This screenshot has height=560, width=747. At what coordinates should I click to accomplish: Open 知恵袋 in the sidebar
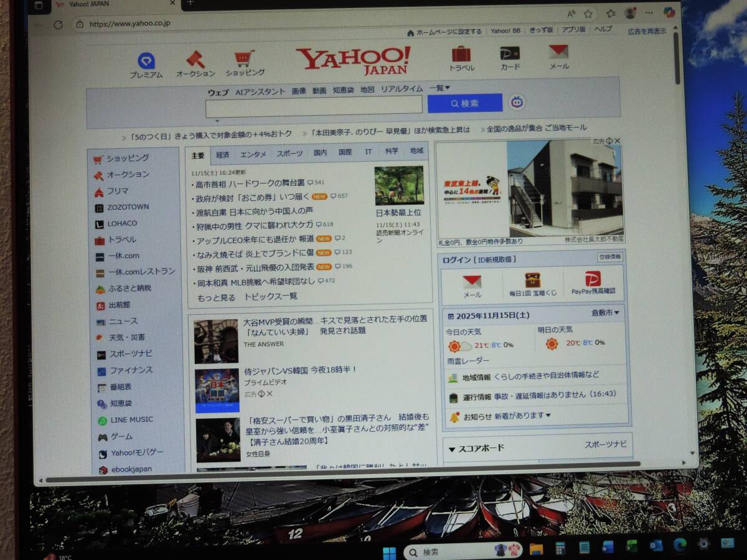click(x=121, y=404)
